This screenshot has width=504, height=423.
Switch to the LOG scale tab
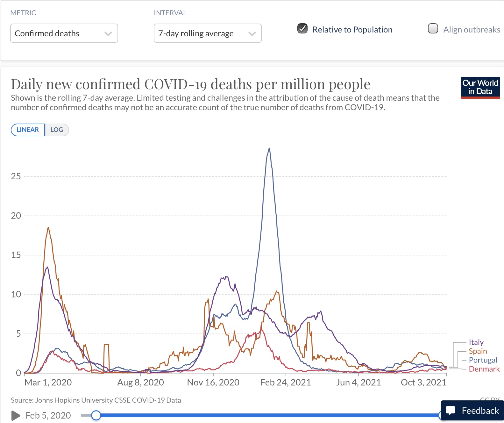pyautogui.click(x=57, y=130)
